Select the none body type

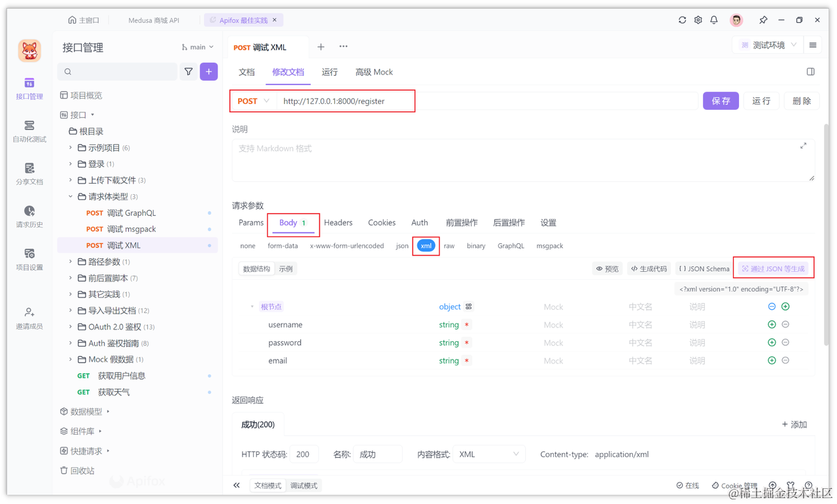coord(248,246)
